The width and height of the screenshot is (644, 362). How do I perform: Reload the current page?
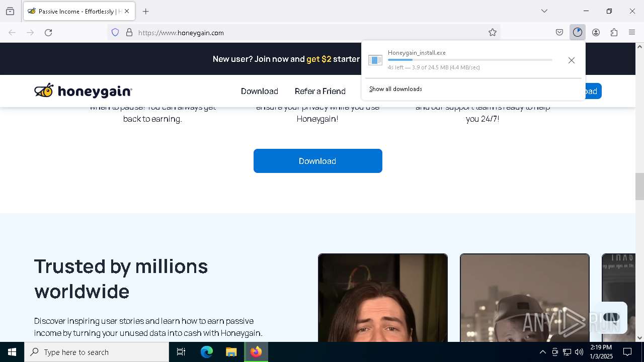[x=48, y=33]
